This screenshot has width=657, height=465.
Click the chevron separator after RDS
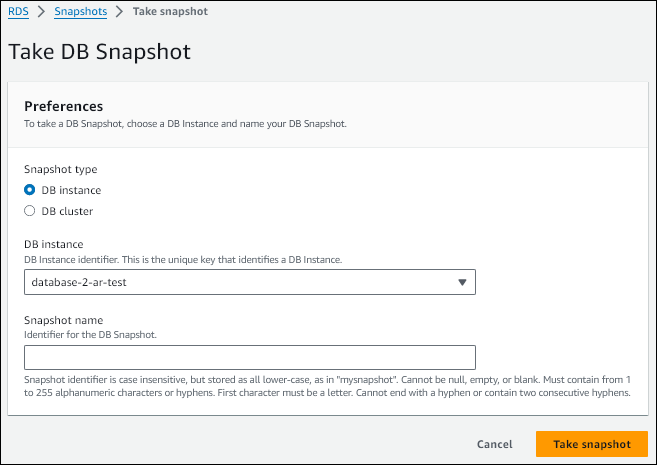(42, 9)
